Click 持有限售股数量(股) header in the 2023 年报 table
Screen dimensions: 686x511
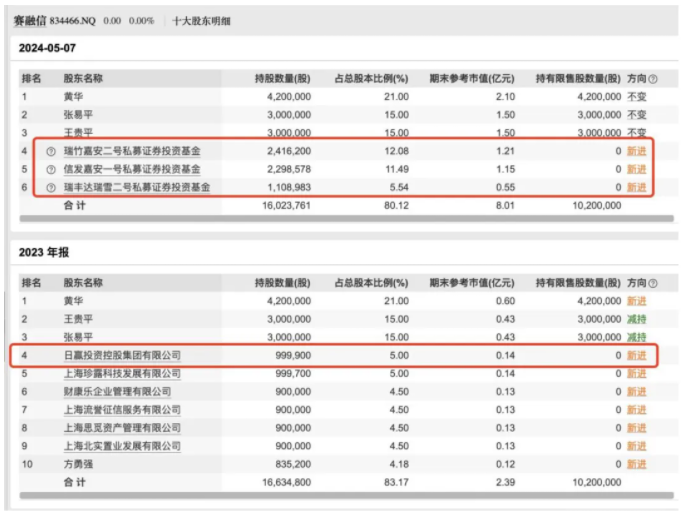[x=578, y=283]
